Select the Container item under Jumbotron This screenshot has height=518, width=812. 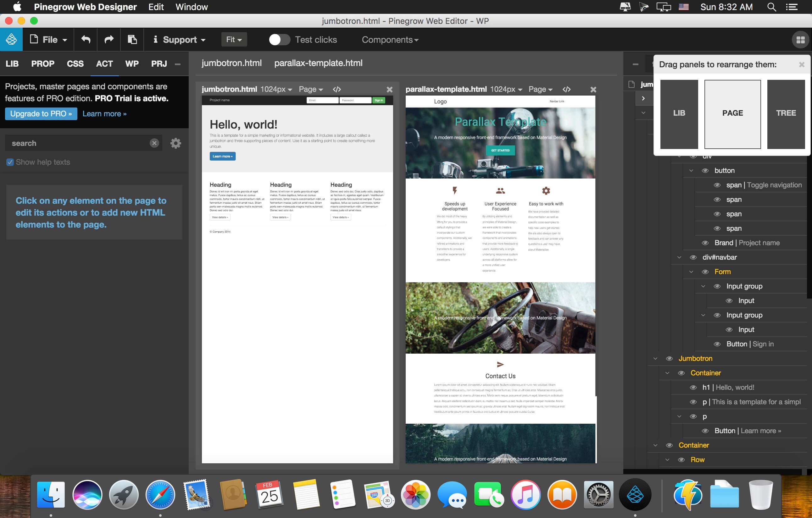click(705, 373)
